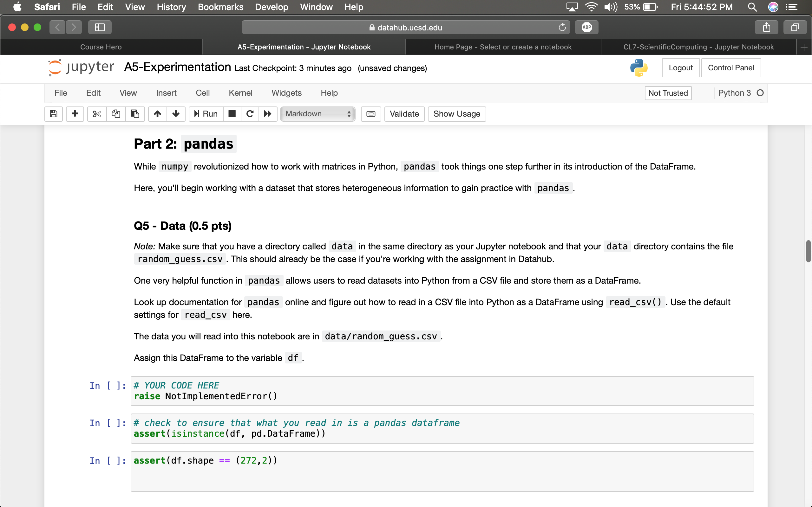The image size is (812, 507).
Task: Click the Restart kernel icon
Action: pos(249,113)
